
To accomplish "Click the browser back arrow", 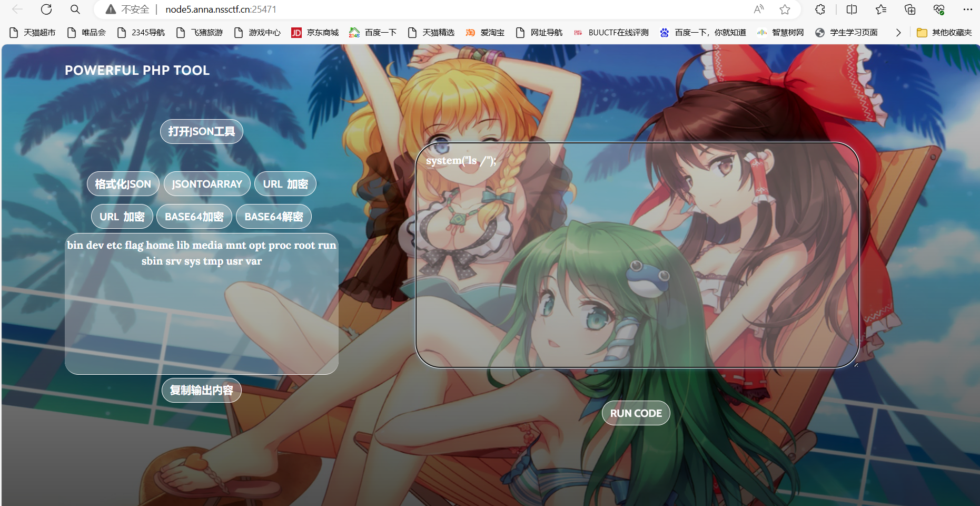I will click(17, 9).
